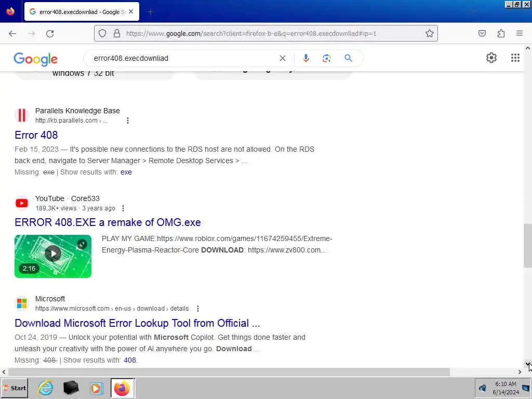Open more options for the Parallels result
The width and height of the screenshot is (532, 399).
[x=128, y=121]
